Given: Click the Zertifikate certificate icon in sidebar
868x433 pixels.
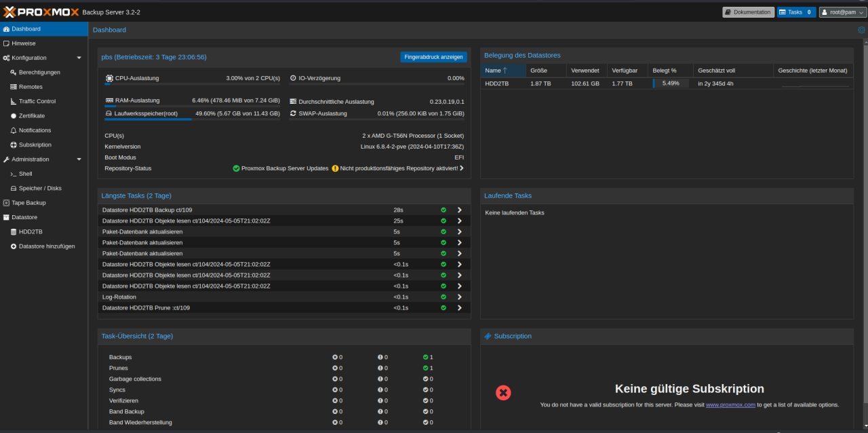Looking at the screenshot, I should (x=13, y=116).
